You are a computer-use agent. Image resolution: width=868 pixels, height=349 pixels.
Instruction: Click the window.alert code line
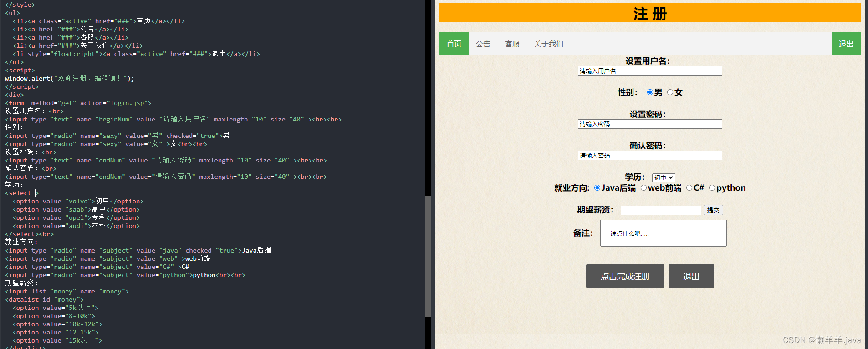click(x=70, y=78)
